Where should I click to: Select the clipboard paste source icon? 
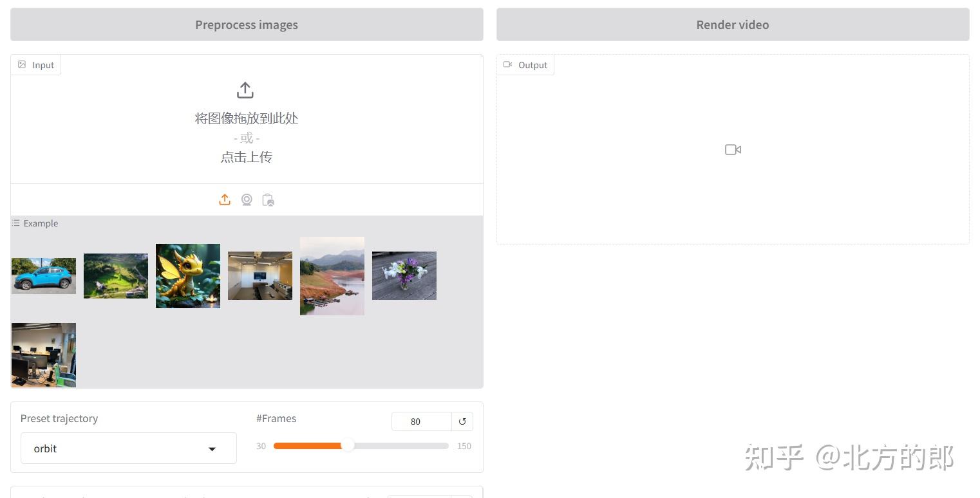269,200
